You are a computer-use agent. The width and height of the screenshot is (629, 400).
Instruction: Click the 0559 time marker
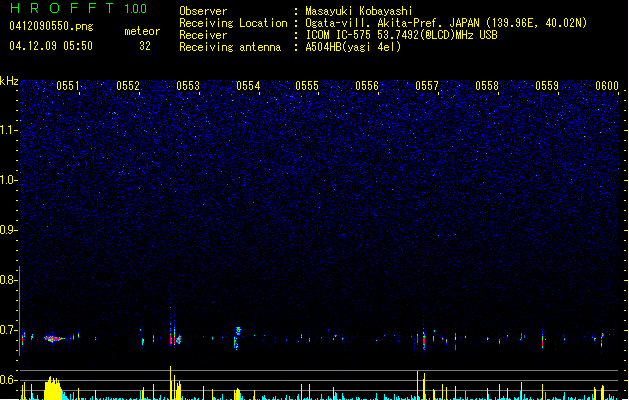tap(547, 86)
